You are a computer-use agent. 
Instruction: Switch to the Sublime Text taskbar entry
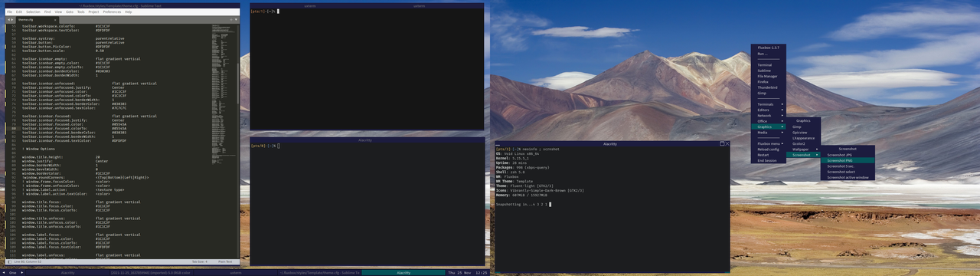pyautogui.click(x=319, y=272)
